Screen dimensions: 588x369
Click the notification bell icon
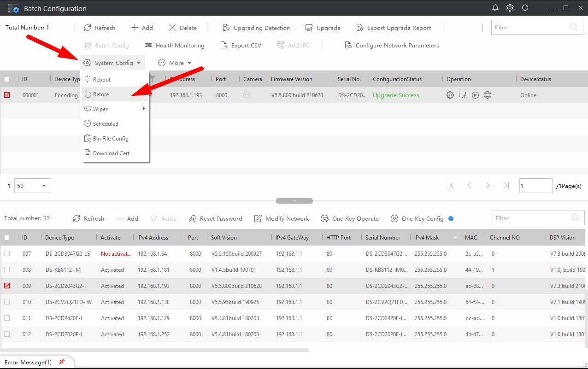[495, 8]
